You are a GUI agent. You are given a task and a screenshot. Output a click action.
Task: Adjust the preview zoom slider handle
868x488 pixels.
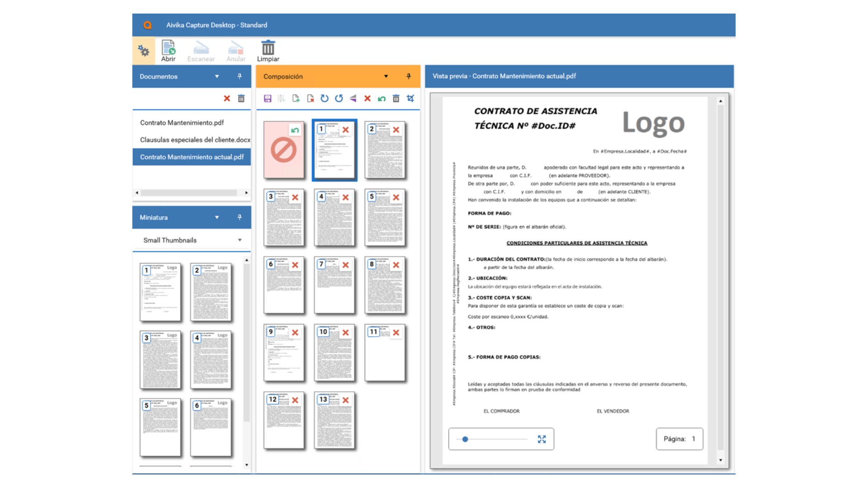(465, 439)
